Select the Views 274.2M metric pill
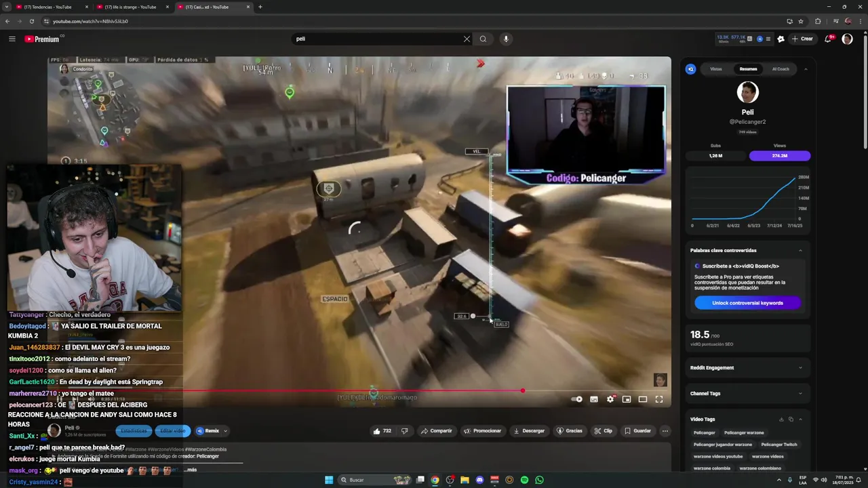Image resolution: width=868 pixels, height=488 pixels. click(x=779, y=156)
